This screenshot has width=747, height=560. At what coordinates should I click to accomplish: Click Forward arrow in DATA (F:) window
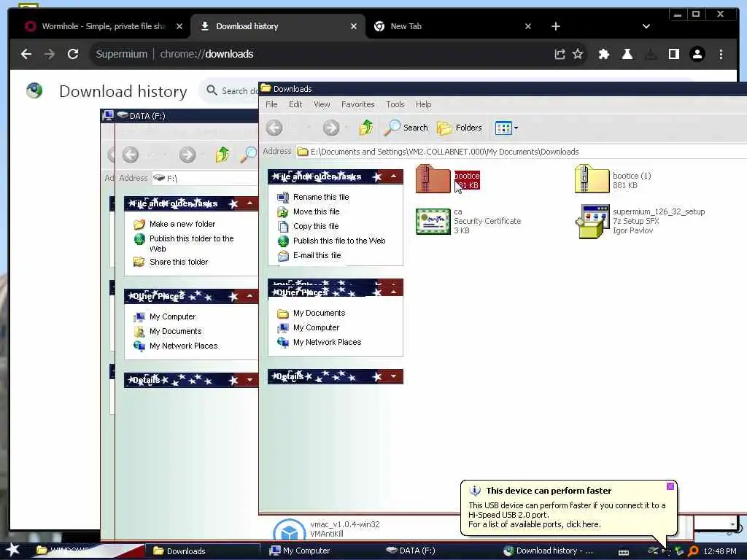point(187,155)
